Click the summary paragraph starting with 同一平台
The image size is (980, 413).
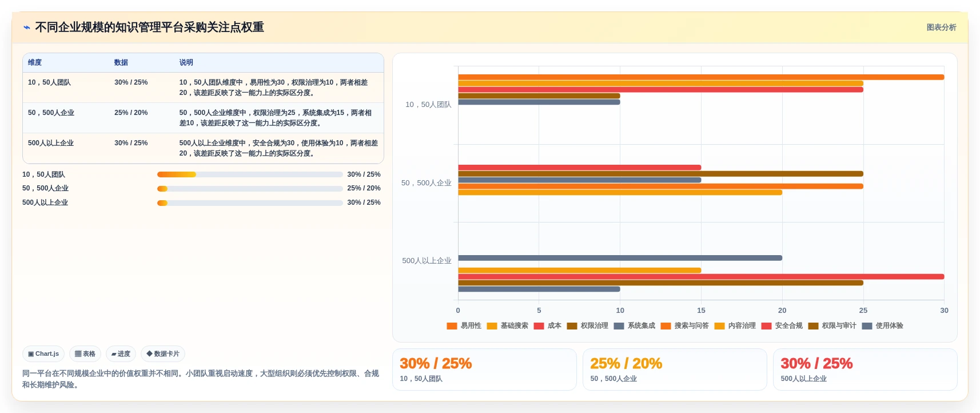coord(201,379)
